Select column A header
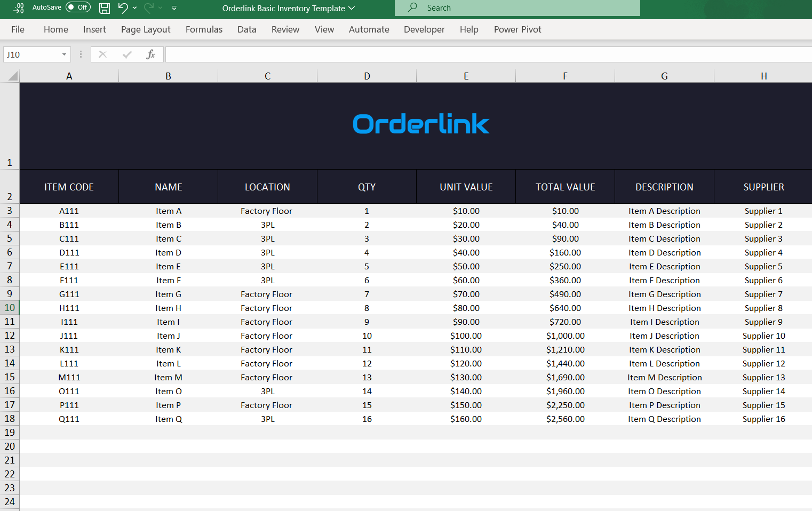Viewport: 812px width, 511px height. click(69, 76)
